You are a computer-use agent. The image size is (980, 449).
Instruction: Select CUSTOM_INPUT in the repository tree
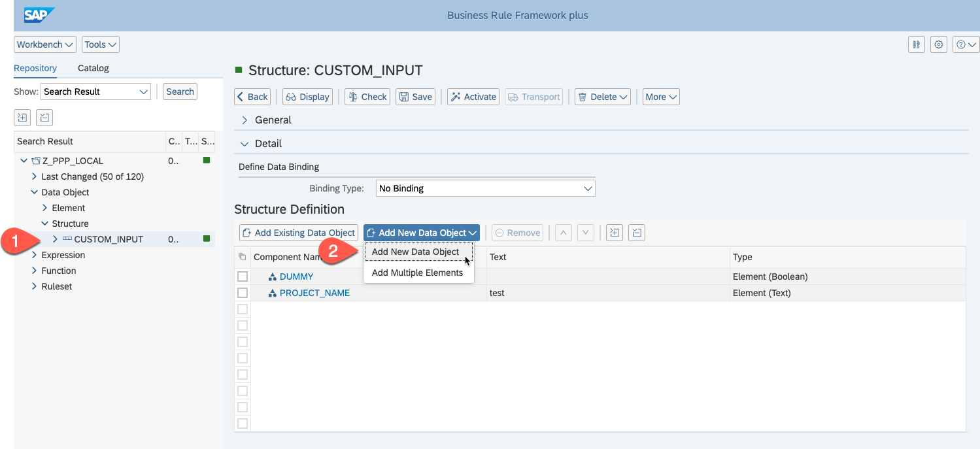(109, 239)
